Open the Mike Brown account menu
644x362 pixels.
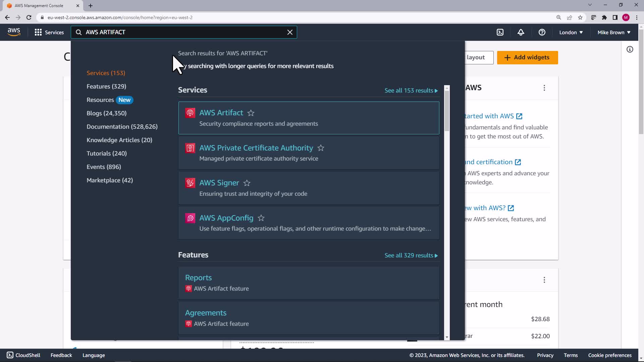click(613, 32)
